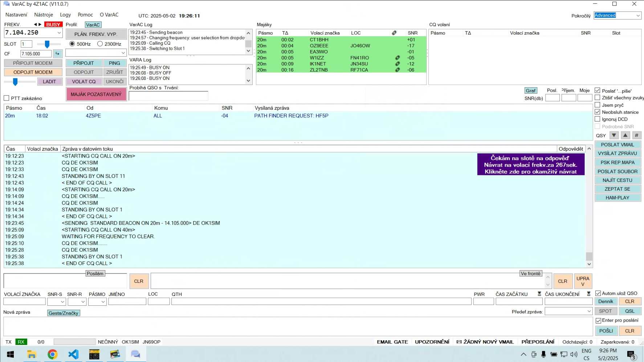Click hourglass icon beside ČAS ZAČÁTKU
The height and width of the screenshot is (362, 644).
(x=539, y=294)
